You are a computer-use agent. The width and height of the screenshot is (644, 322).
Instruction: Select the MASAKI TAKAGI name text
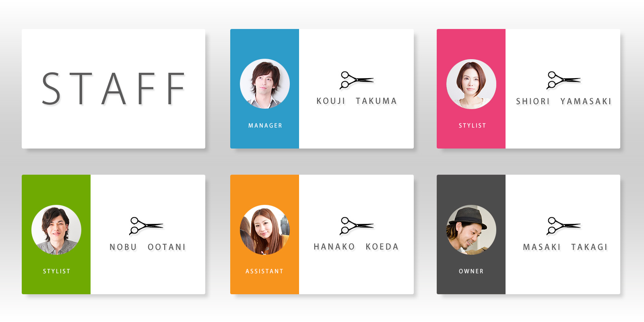point(565,247)
